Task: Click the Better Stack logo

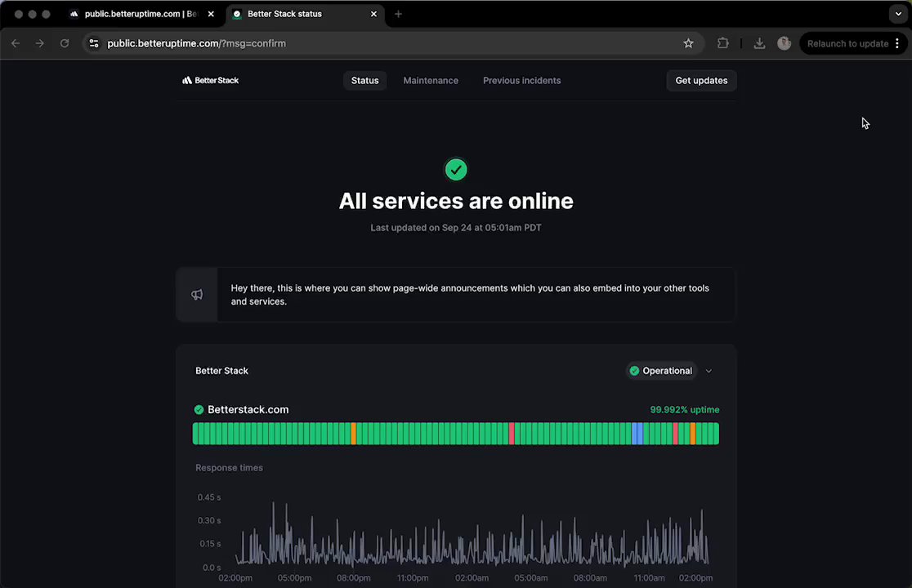Action: pyautogui.click(x=211, y=80)
